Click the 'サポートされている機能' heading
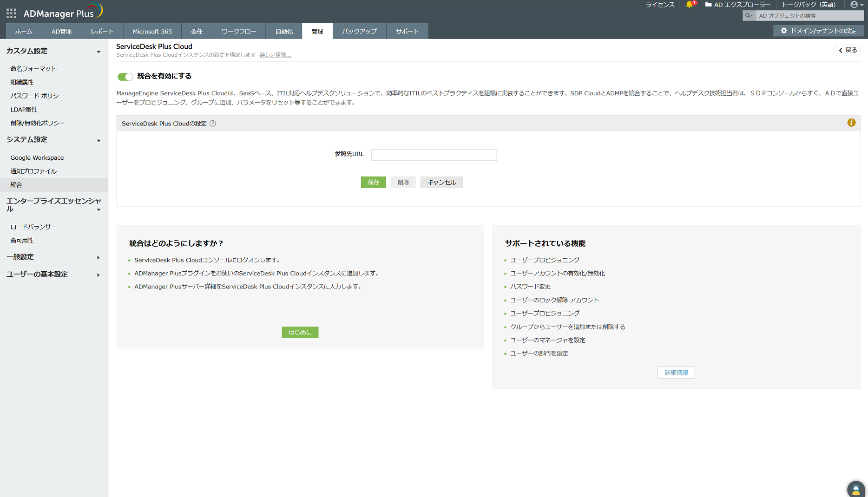Image resolution: width=868 pixels, height=497 pixels. point(545,243)
